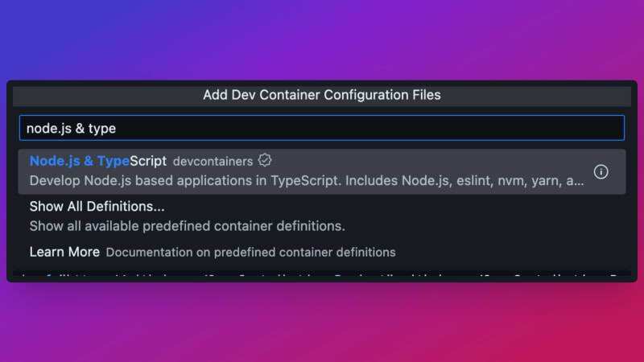Viewport: 644px width, 362px height.
Task: Click "Documentation on predefined container definitions" text
Action: point(250,253)
